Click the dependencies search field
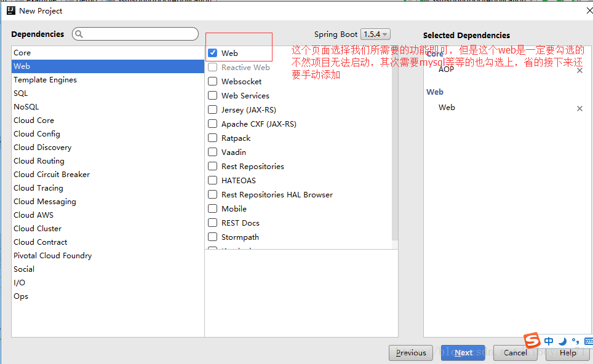Screen dimensions: 593x364 (135, 34)
